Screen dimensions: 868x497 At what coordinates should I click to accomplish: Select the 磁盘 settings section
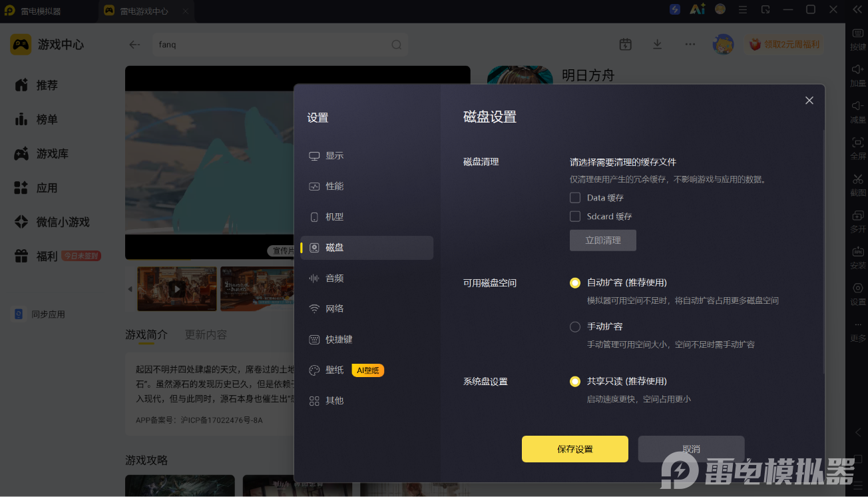[x=367, y=247]
